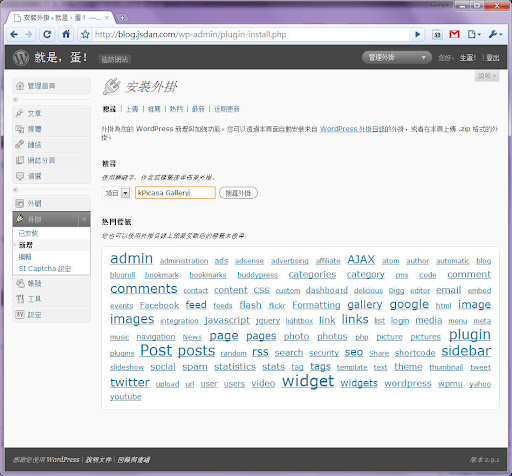The image size is (512, 476).
Task: Close the current browser tab
Action: click(x=107, y=18)
